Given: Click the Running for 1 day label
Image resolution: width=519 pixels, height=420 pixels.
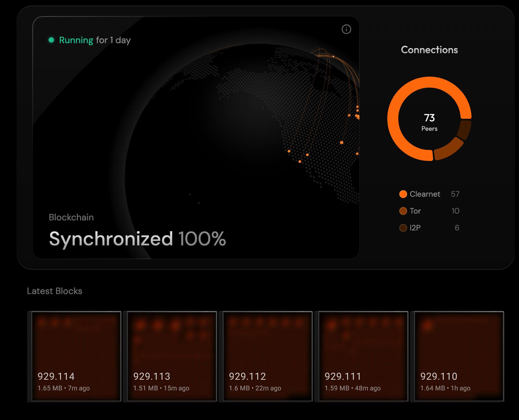Looking at the screenshot, I should click(95, 40).
